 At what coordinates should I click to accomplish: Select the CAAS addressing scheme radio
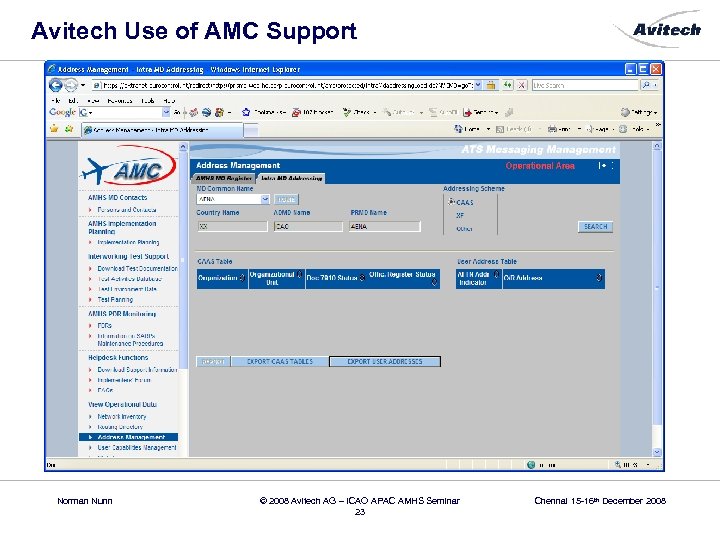(451, 202)
